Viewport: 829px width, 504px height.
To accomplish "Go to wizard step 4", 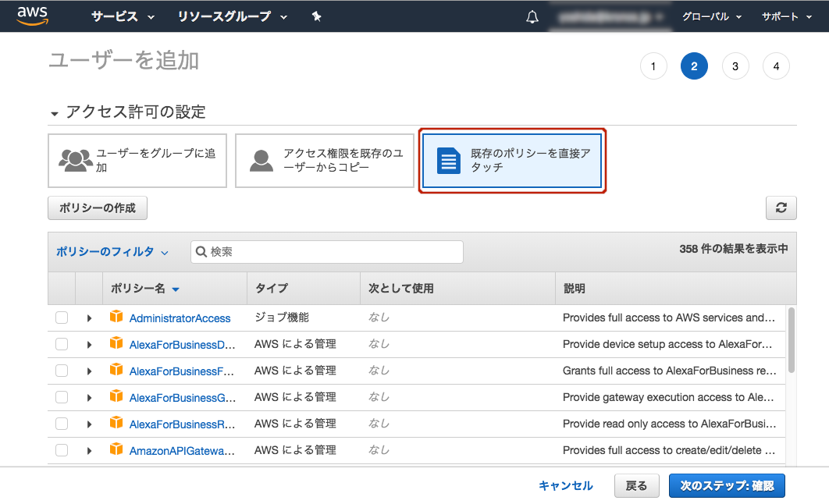I will coord(776,66).
